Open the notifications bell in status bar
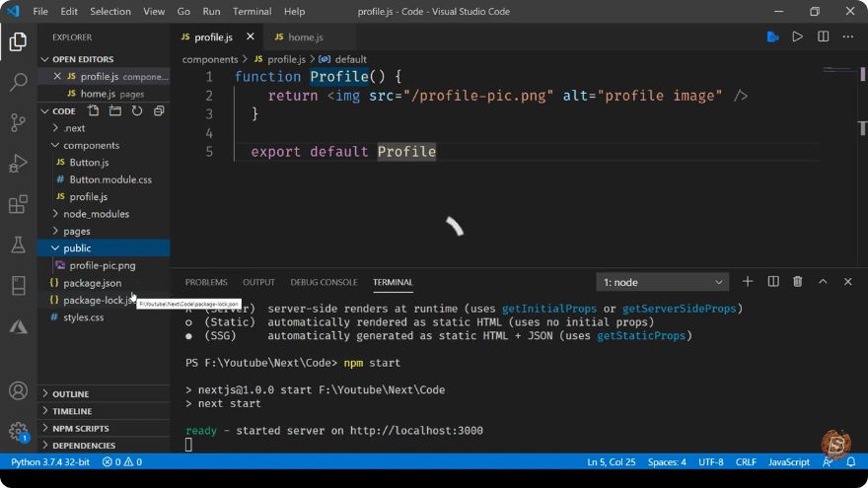This screenshot has height=488, width=868. (851, 461)
